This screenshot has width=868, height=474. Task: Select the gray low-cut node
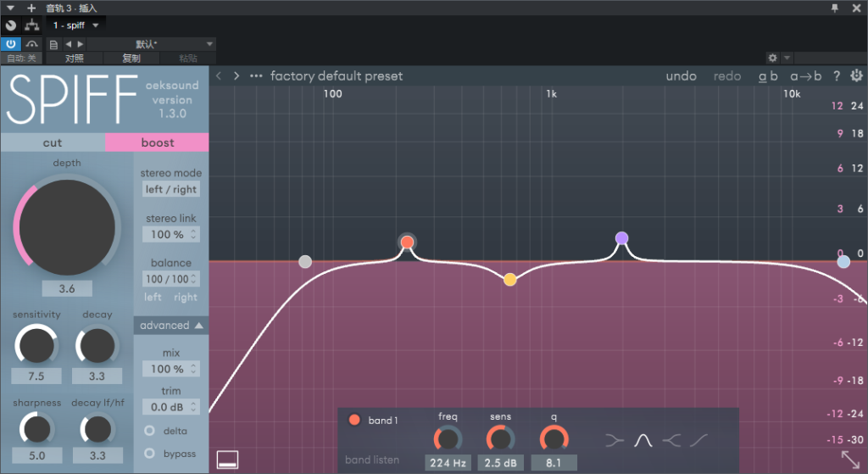(x=305, y=262)
